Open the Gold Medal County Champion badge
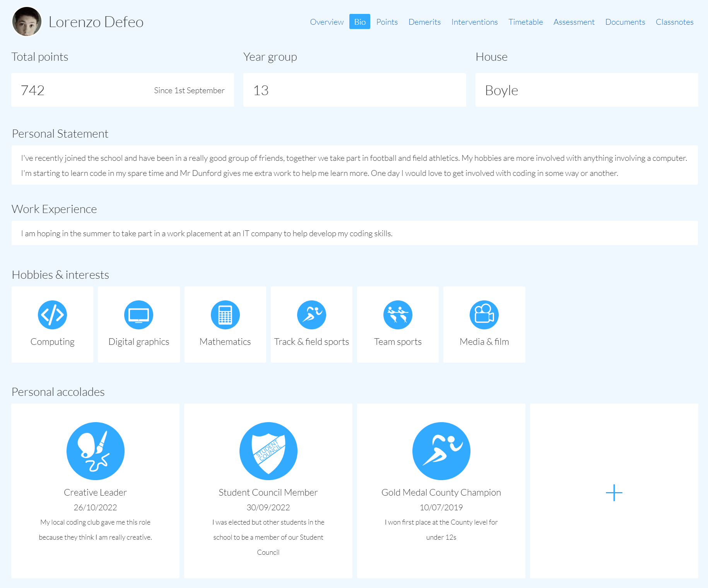The width and height of the screenshot is (708, 588). pyautogui.click(x=441, y=451)
